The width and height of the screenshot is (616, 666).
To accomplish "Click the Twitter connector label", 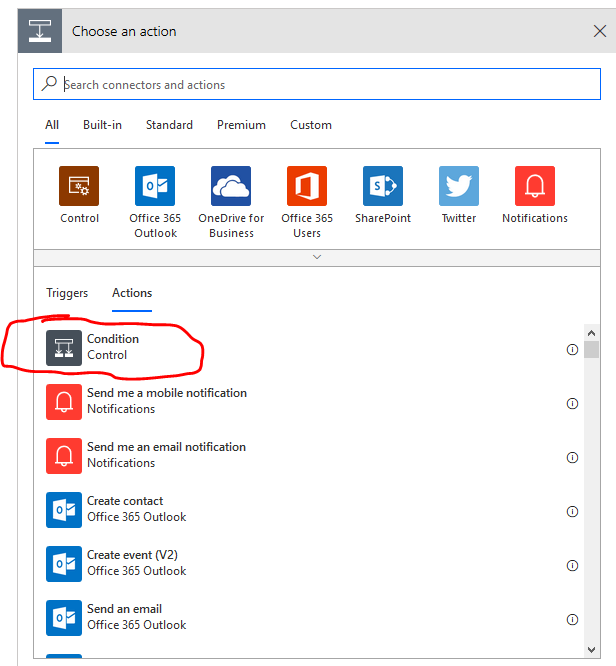I will (x=459, y=218).
